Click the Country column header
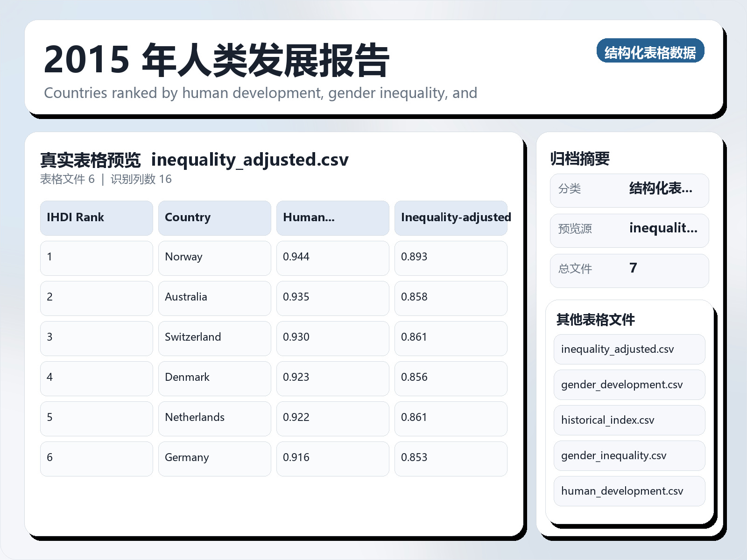747x560 pixels. click(214, 217)
